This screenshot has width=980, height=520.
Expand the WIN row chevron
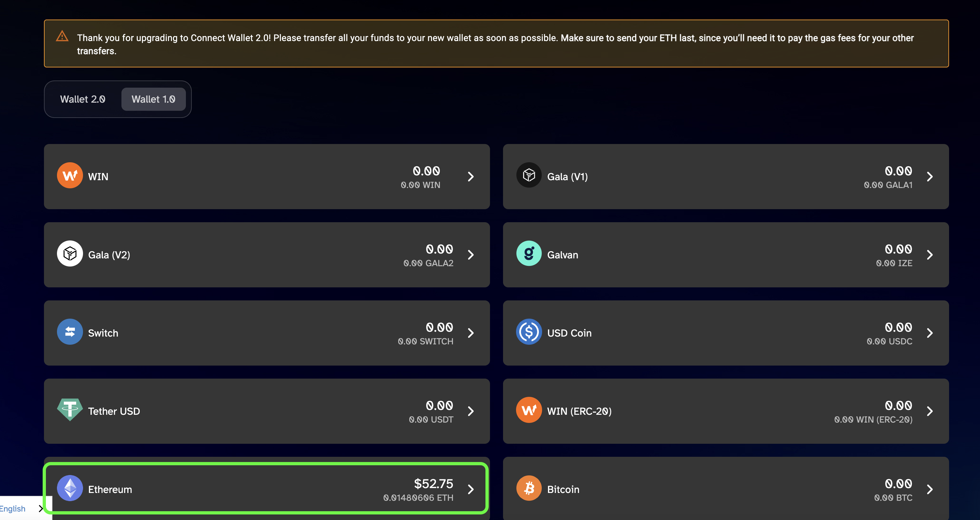click(470, 177)
